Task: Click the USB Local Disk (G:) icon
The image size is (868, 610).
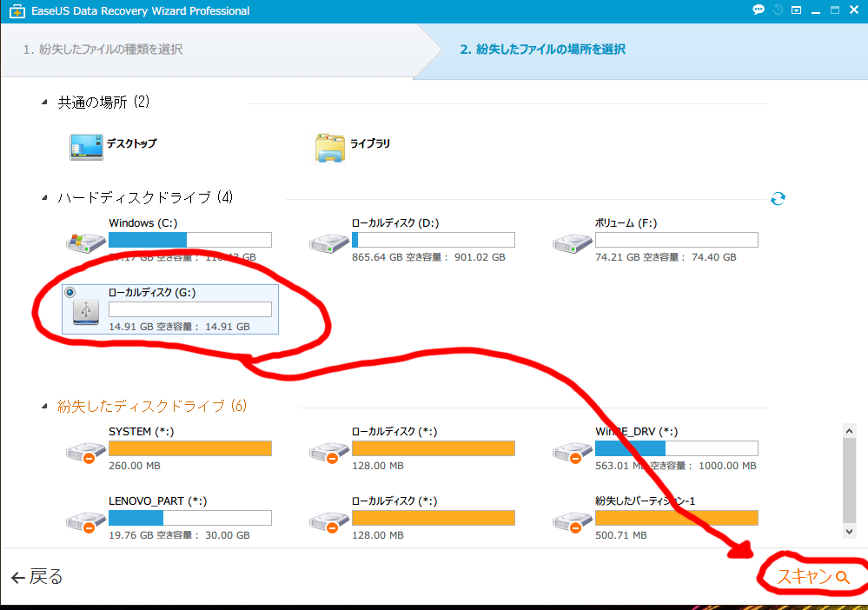Action: (86, 312)
